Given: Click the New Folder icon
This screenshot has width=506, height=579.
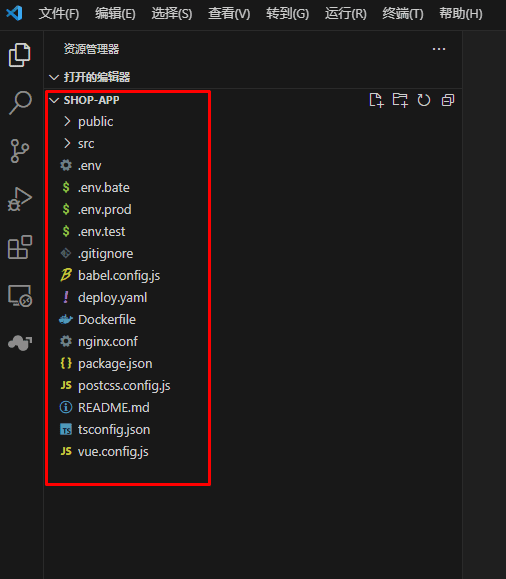Looking at the screenshot, I should (x=400, y=100).
